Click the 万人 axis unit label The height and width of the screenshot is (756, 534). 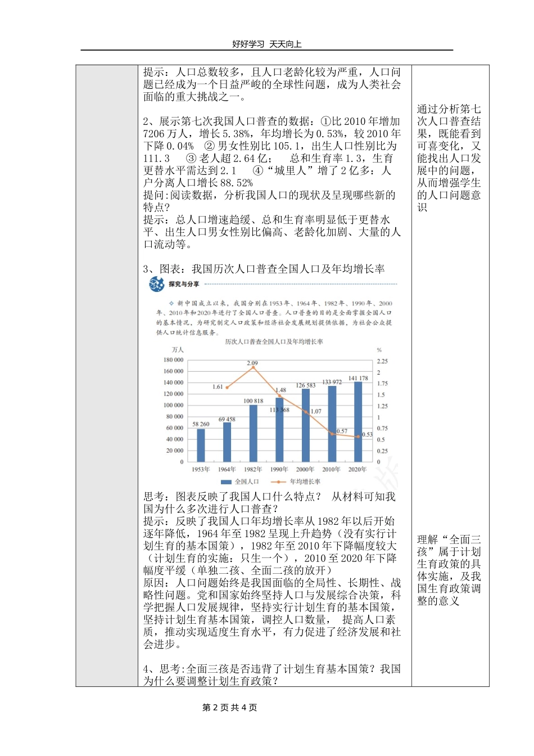[178, 350]
